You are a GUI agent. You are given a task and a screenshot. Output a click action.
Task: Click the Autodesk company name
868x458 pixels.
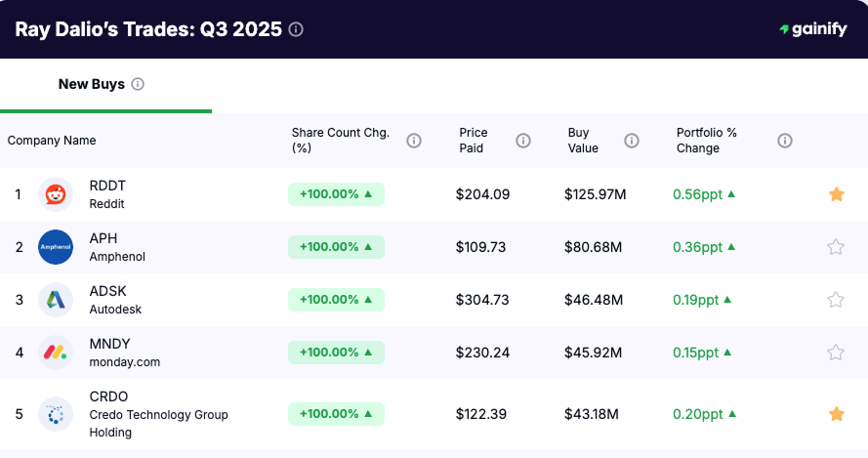click(x=115, y=309)
